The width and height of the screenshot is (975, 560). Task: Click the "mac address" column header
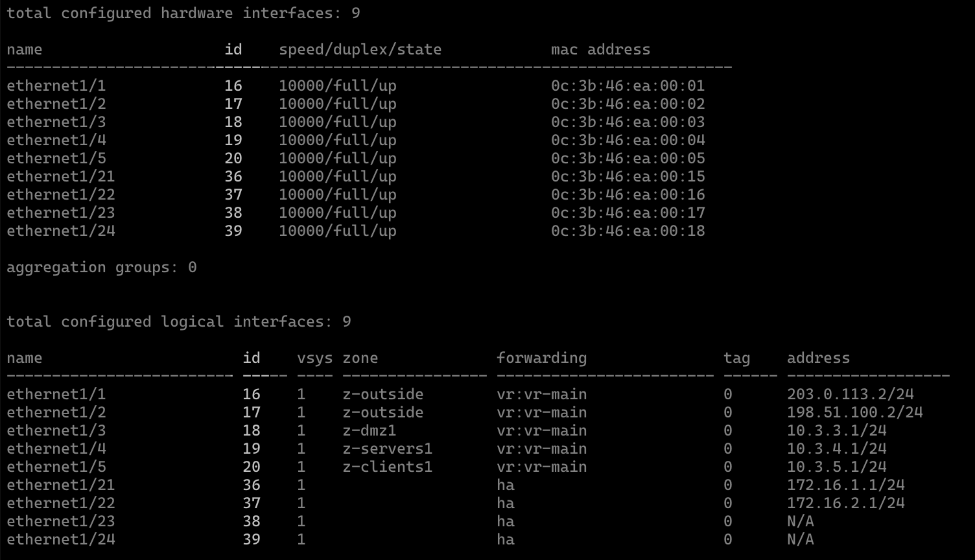(600, 49)
